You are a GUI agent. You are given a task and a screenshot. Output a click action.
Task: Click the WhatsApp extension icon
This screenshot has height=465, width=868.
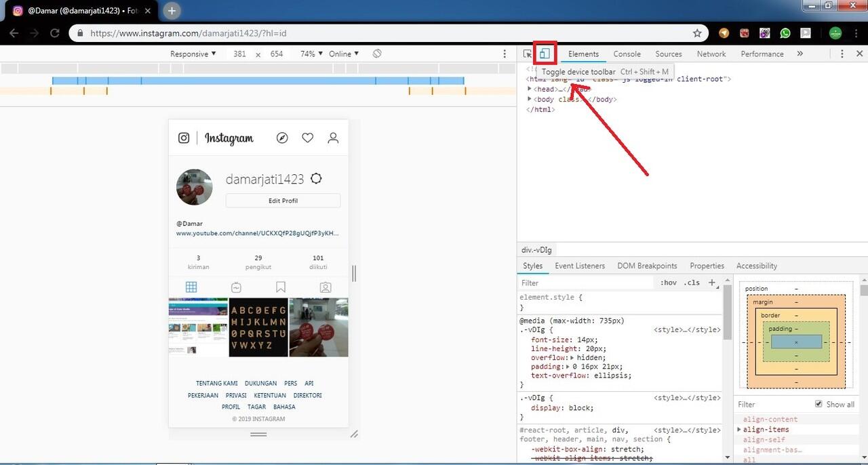[785, 33]
